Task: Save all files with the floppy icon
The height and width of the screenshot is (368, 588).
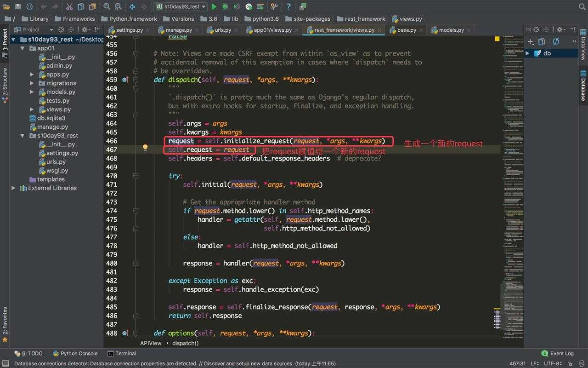Action: [18, 6]
